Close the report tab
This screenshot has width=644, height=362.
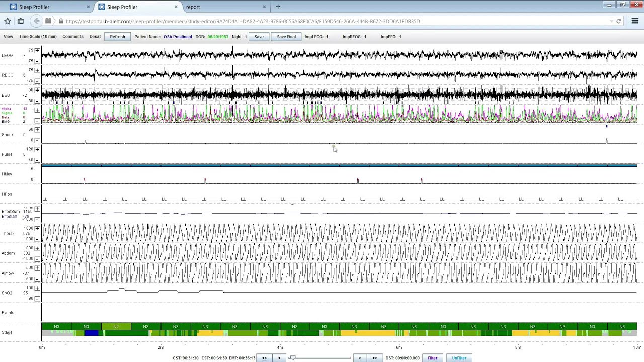coord(264,7)
